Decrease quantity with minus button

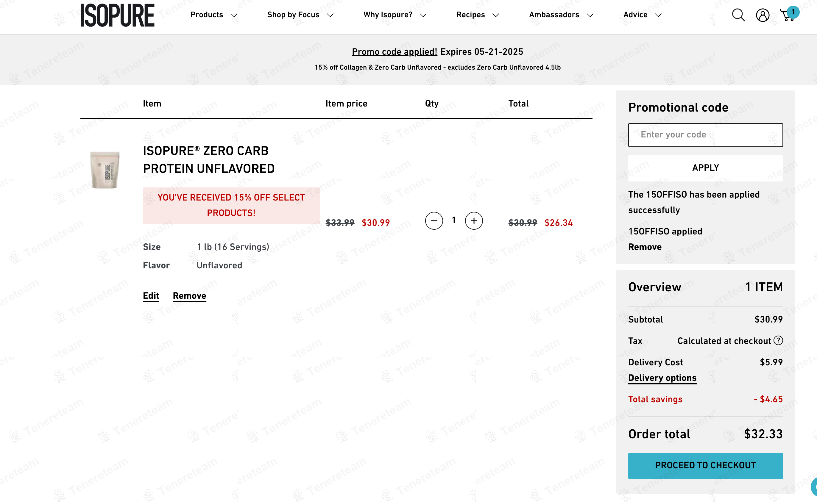click(x=434, y=221)
